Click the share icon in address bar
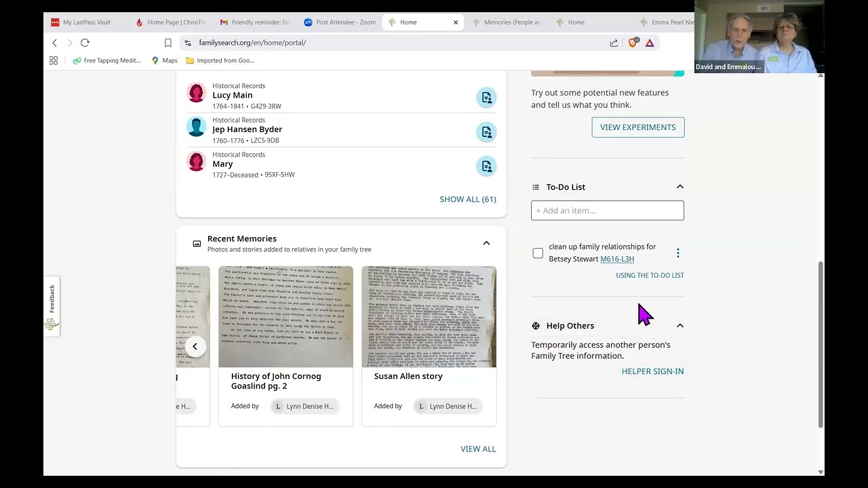 (x=614, y=43)
